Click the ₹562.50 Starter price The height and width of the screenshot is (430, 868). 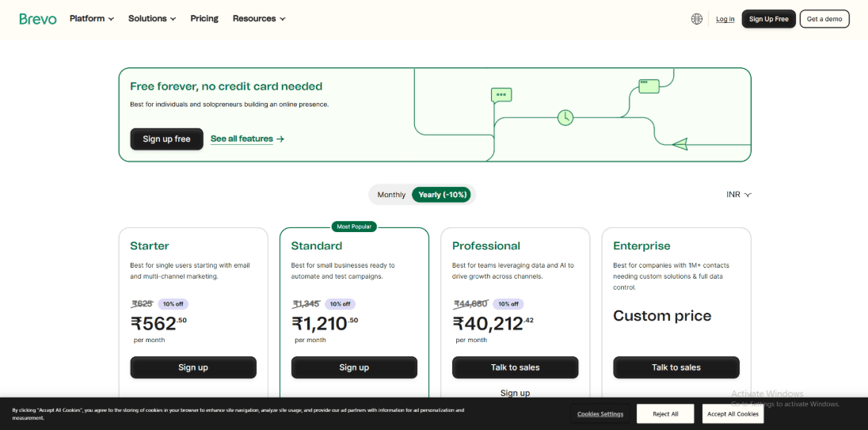point(159,323)
